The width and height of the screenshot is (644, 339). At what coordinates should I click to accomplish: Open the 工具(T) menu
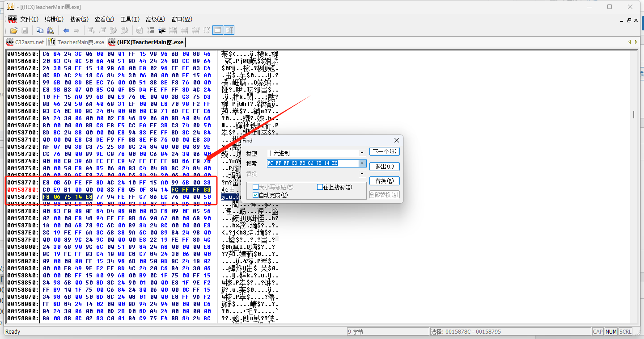point(130,19)
